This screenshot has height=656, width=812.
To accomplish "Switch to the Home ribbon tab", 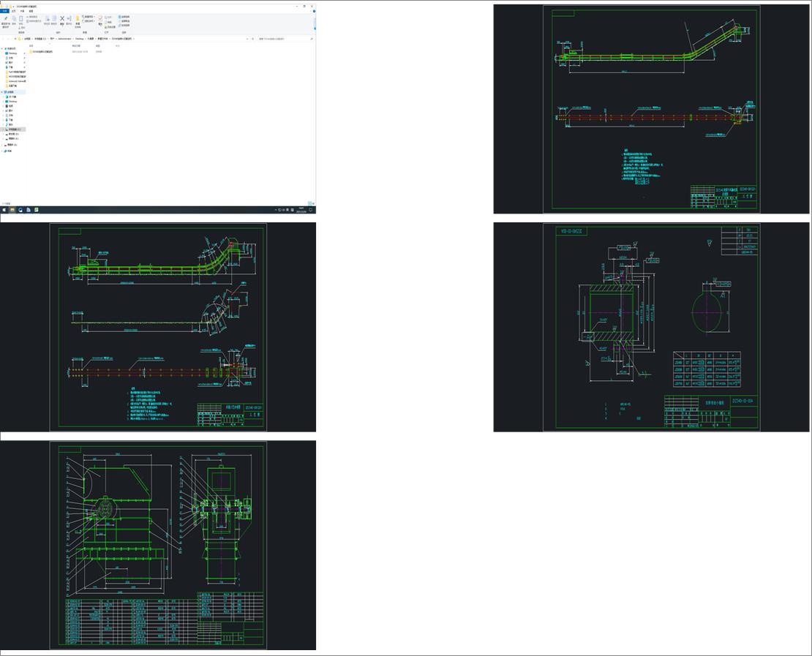I will (14, 11).
